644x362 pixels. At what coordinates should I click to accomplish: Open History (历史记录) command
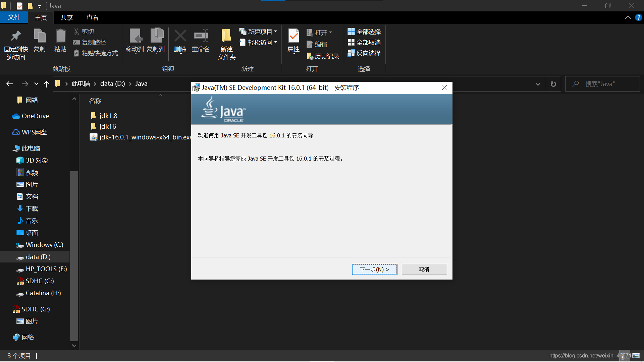323,56
